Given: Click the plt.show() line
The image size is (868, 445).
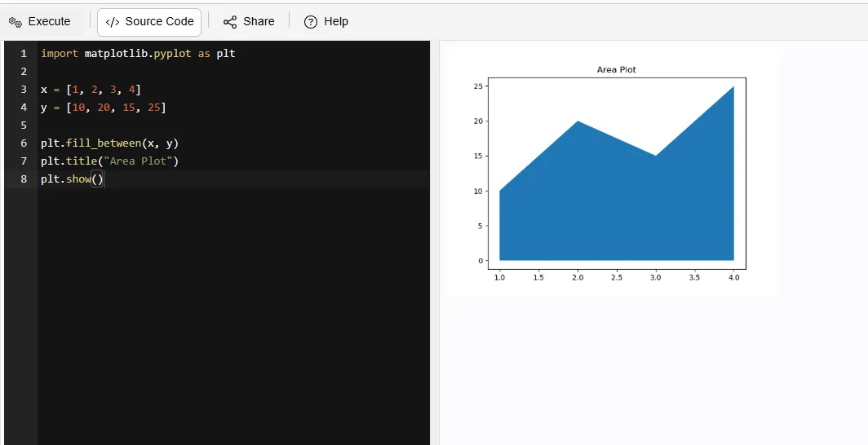Looking at the screenshot, I should 72,179.
